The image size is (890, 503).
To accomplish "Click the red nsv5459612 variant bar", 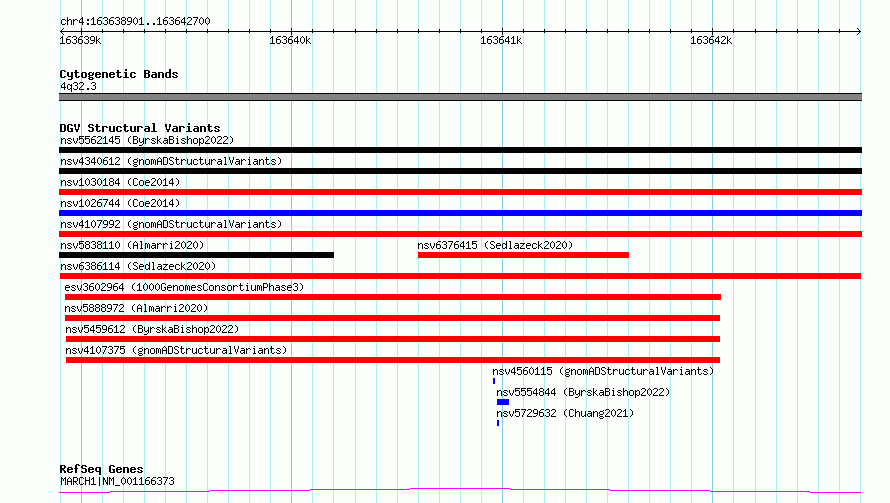I will (x=393, y=339).
